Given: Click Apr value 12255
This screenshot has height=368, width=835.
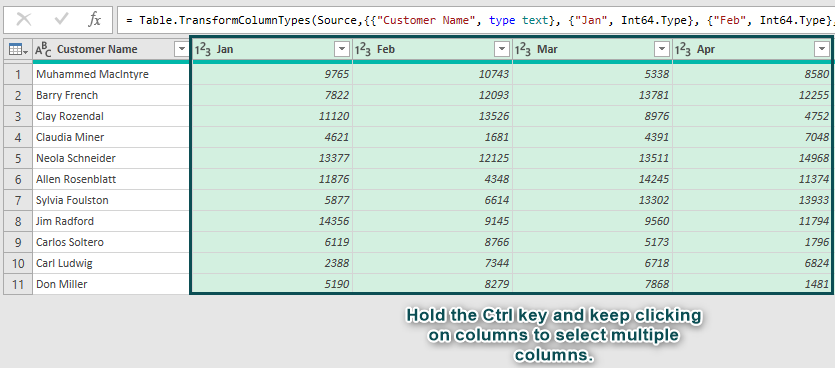Looking at the screenshot, I should (752, 95).
